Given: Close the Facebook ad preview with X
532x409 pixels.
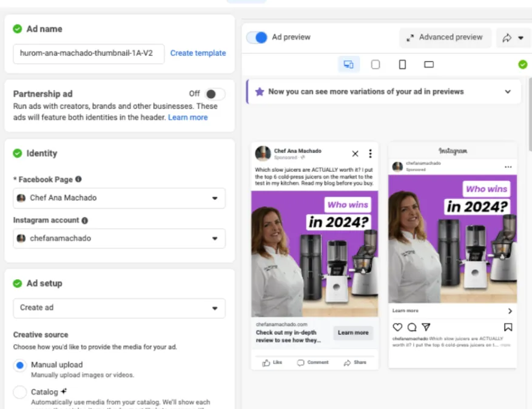Looking at the screenshot, I should [x=355, y=154].
